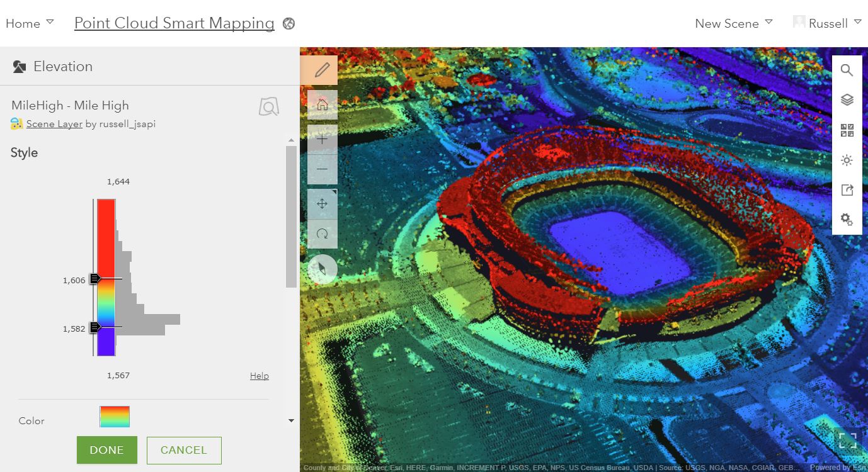The width and height of the screenshot is (868, 472).
Task: Zoom out with the minus button
Action: pyautogui.click(x=322, y=169)
